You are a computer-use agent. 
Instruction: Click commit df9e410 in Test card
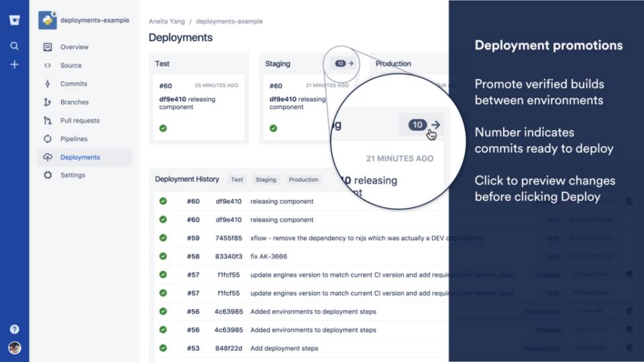[x=172, y=99]
